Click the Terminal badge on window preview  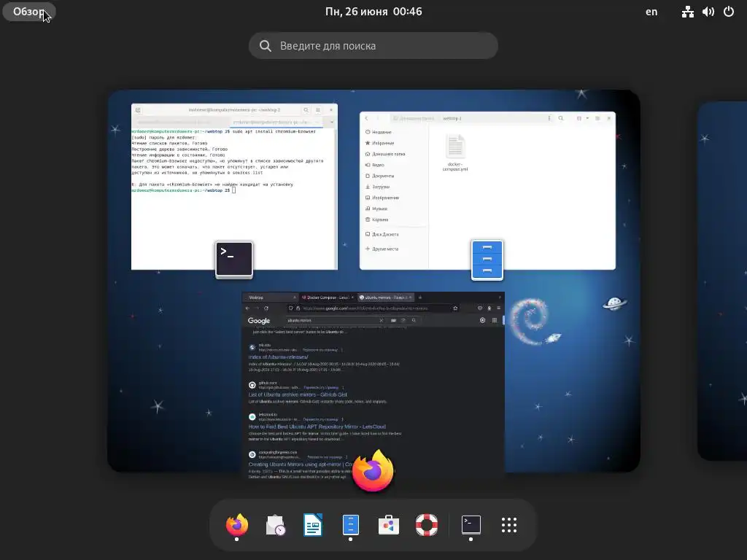(x=234, y=259)
